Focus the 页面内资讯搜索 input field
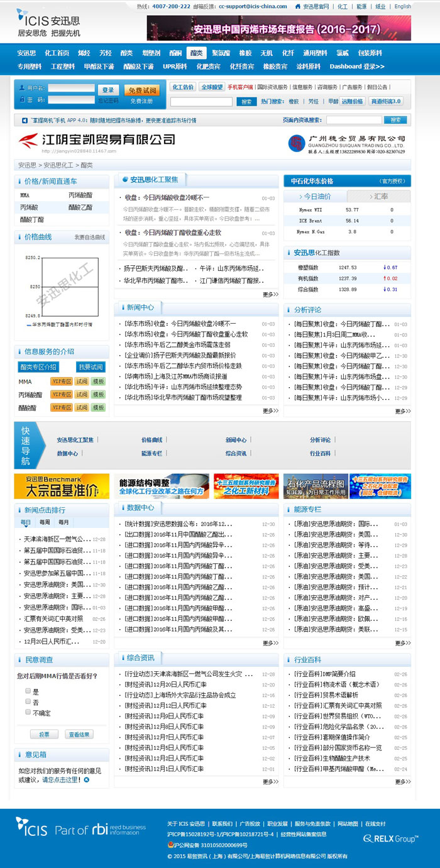 click(354, 119)
